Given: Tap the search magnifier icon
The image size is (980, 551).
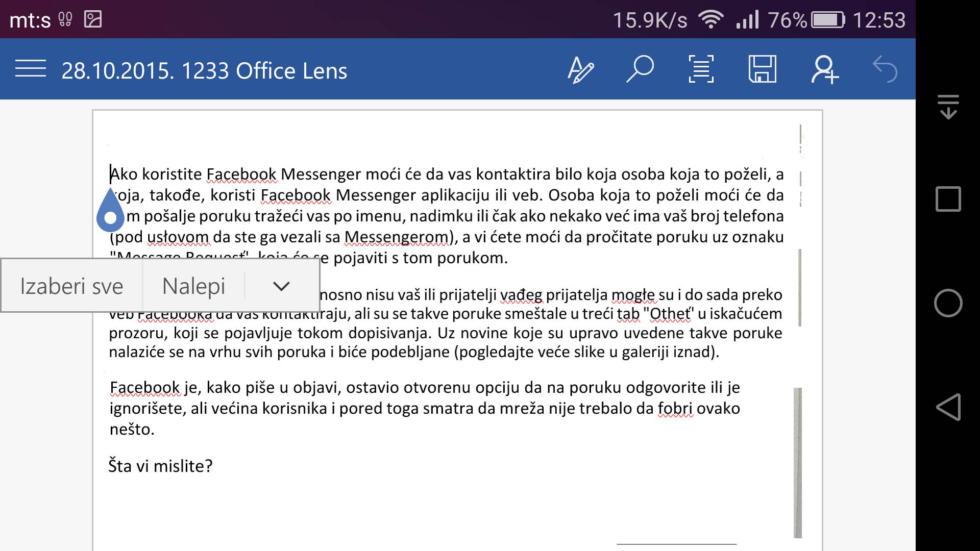Looking at the screenshot, I should (x=640, y=69).
